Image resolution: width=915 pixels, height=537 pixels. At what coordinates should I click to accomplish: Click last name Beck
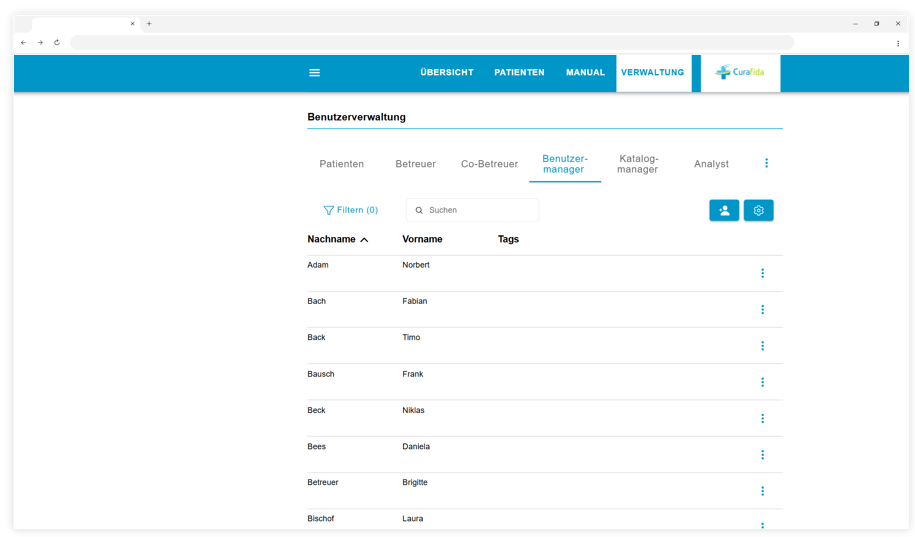tap(316, 410)
